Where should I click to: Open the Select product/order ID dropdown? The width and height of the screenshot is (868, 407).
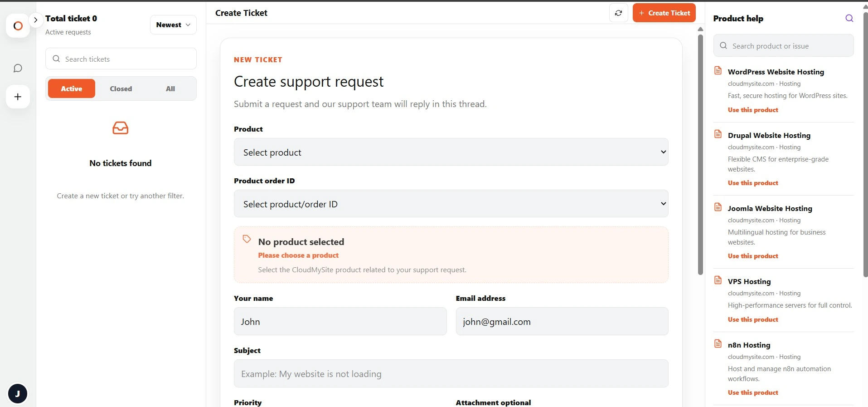[451, 204]
